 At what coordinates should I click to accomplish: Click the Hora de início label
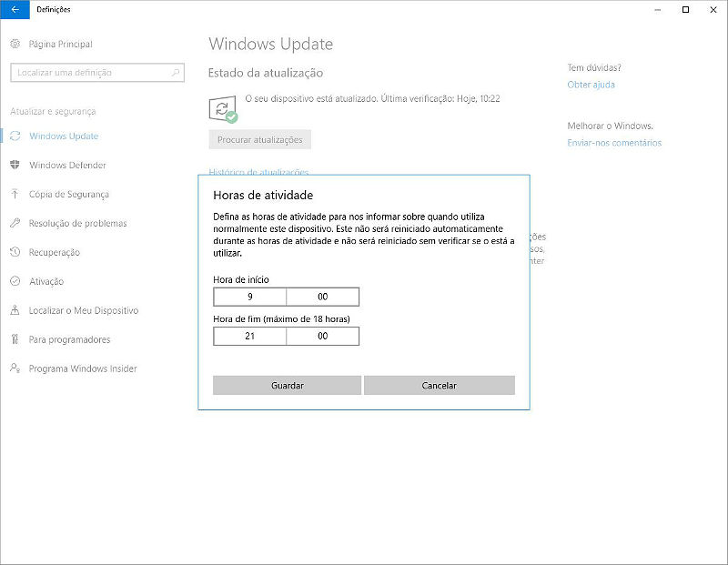[x=241, y=279]
